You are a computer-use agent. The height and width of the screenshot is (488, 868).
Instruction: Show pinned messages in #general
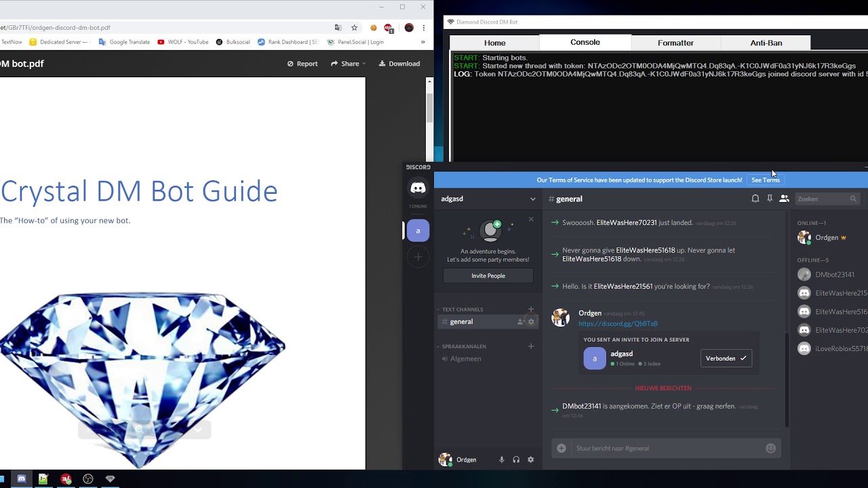point(770,199)
